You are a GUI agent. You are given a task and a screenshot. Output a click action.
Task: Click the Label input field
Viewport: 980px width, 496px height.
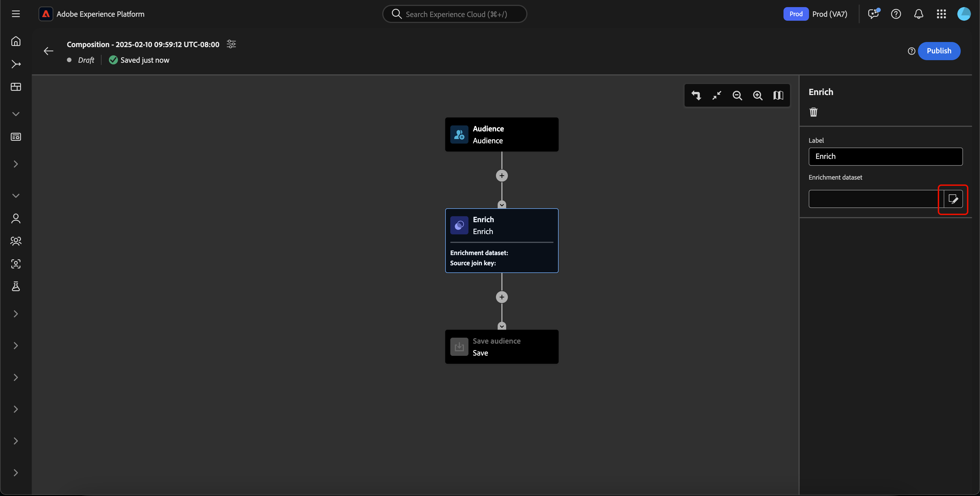click(885, 156)
